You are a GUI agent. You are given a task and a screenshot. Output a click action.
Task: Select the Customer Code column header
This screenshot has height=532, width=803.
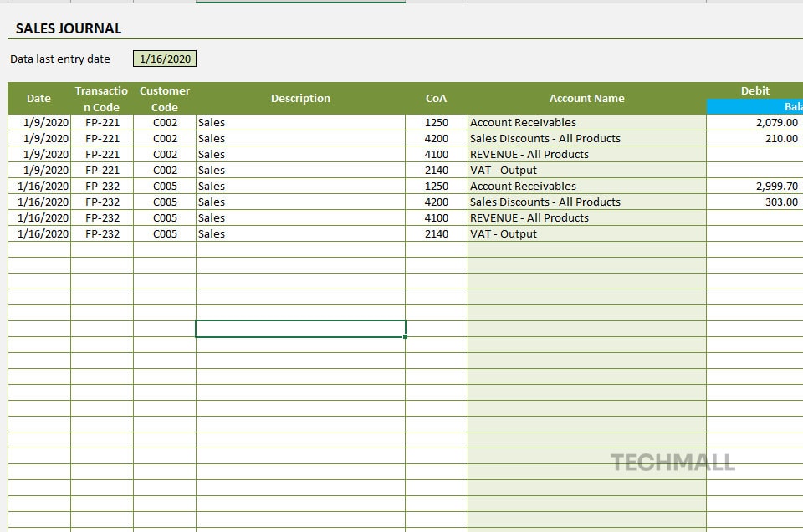pyautogui.click(x=164, y=98)
